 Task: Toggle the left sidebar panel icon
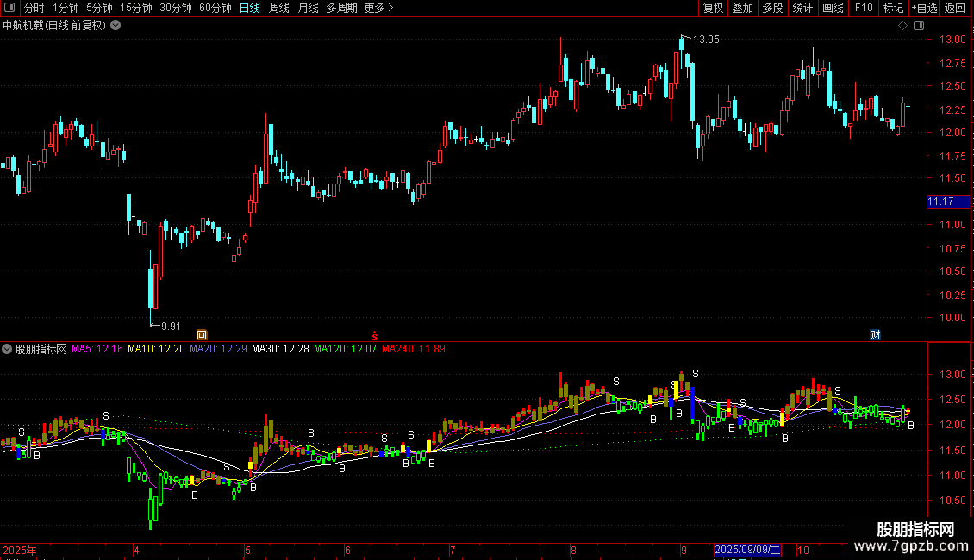tap(9, 8)
